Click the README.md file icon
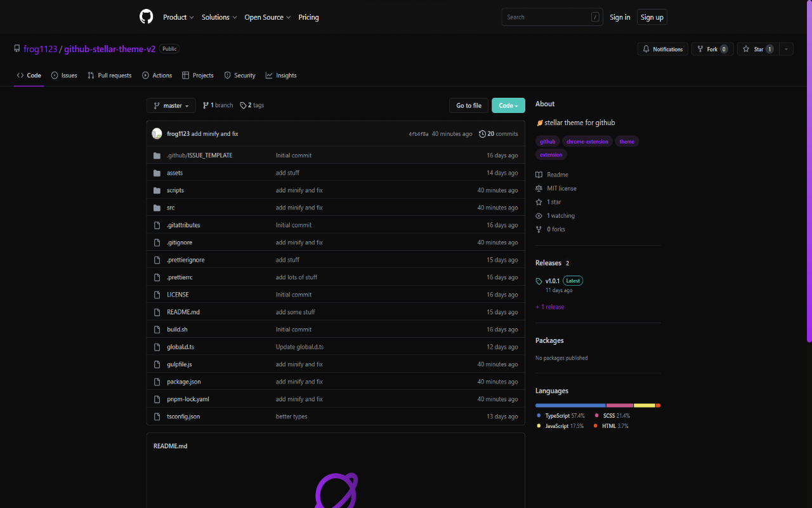Image resolution: width=812 pixels, height=508 pixels. click(157, 312)
